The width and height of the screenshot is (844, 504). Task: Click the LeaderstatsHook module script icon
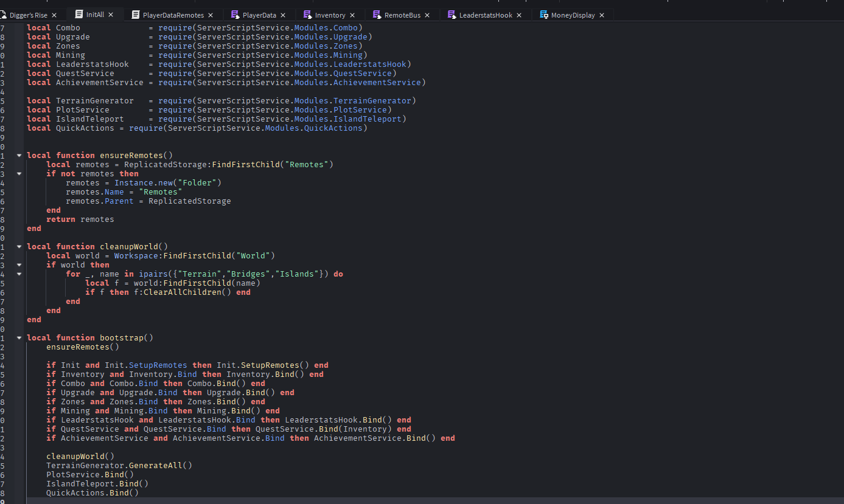coord(452,15)
